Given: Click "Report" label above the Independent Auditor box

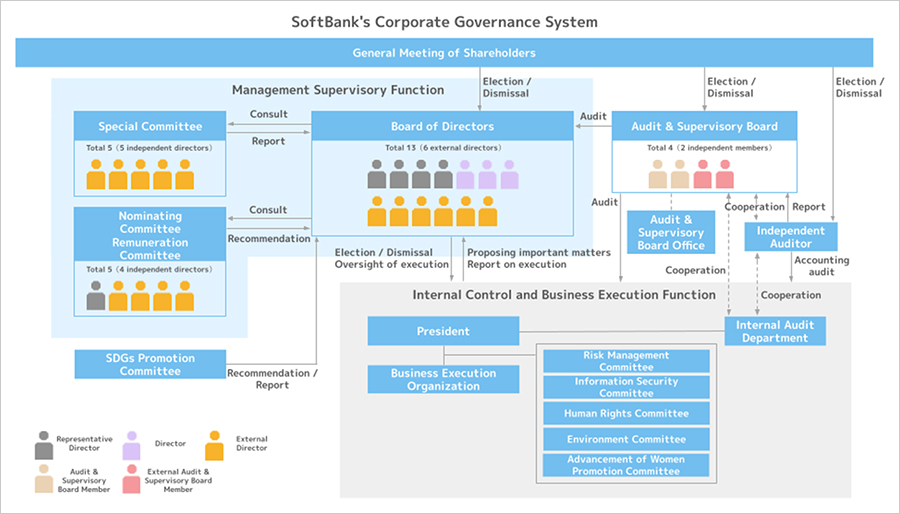Looking at the screenshot, I should pos(809,207).
